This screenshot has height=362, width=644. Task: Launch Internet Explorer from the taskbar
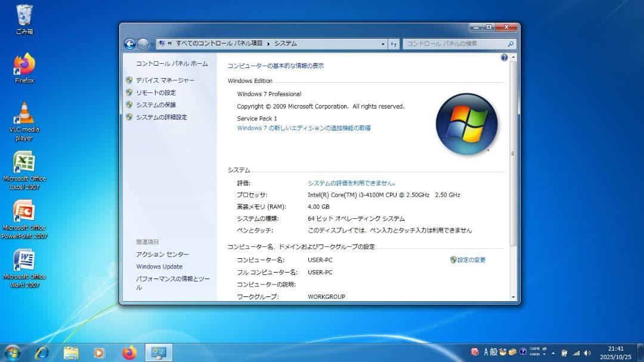tap(41, 352)
